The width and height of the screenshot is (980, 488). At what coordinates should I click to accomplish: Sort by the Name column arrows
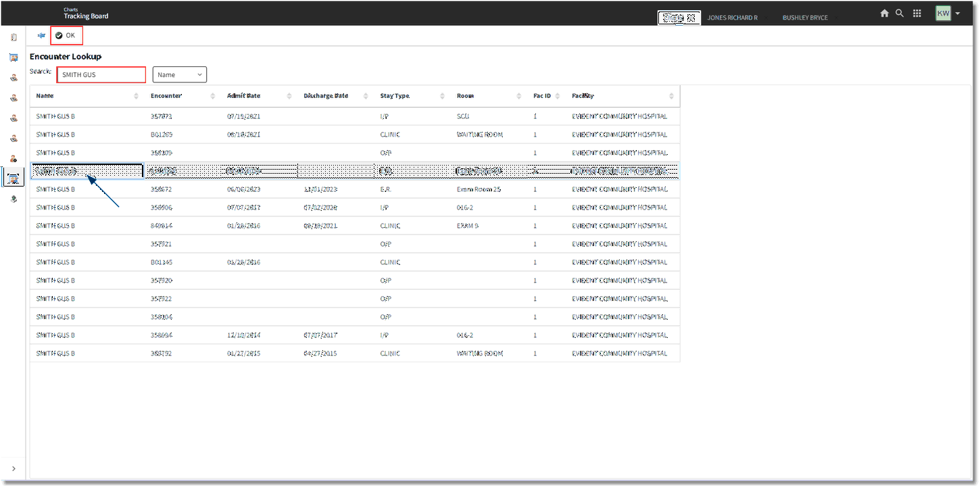(x=137, y=96)
